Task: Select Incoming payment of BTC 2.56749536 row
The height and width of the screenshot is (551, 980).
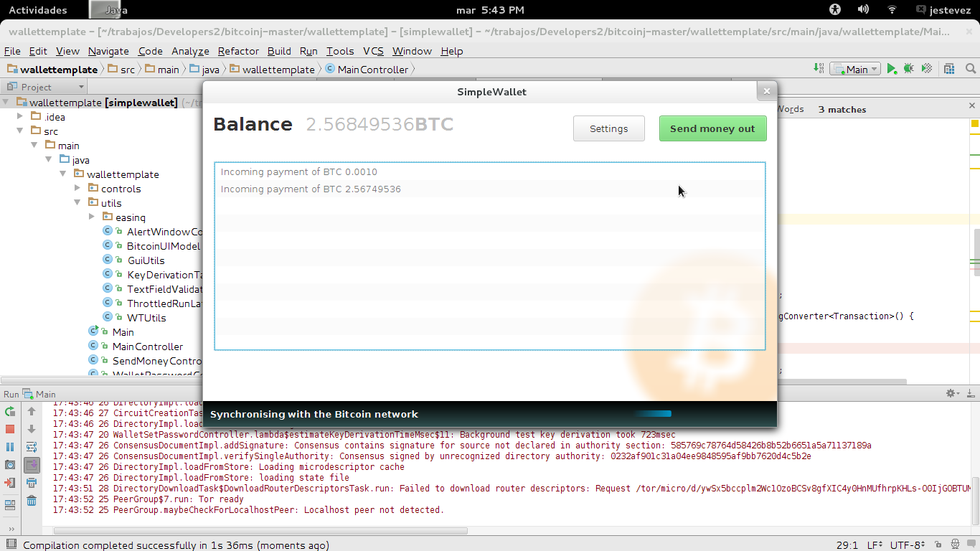Action: (490, 189)
